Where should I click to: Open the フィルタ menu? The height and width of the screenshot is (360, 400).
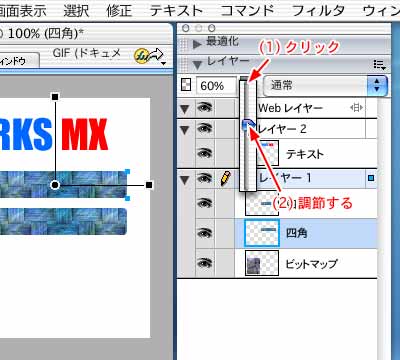point(318,10)
